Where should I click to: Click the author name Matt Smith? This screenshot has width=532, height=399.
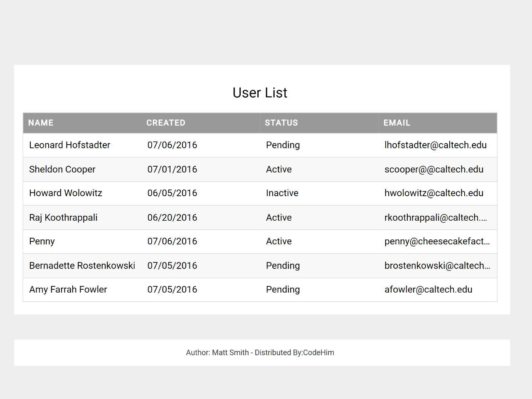point(230,352)
